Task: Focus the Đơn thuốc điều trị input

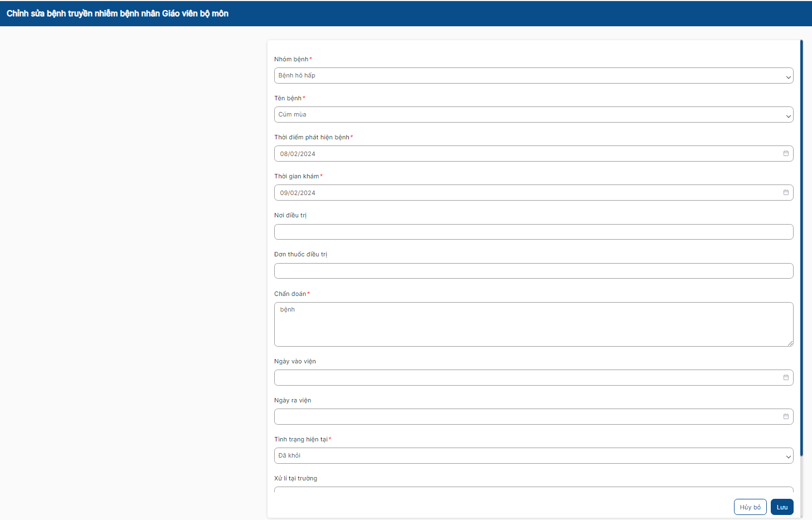Action: (x=533, y=271)
